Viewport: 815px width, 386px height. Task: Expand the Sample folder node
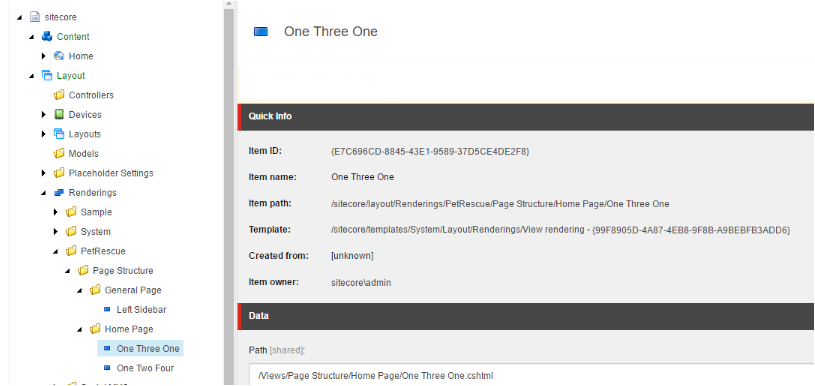56,212
